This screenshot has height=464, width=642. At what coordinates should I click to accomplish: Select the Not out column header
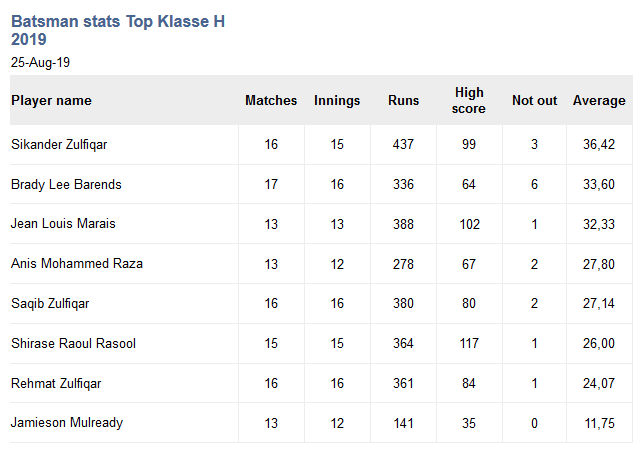[534, 100]
